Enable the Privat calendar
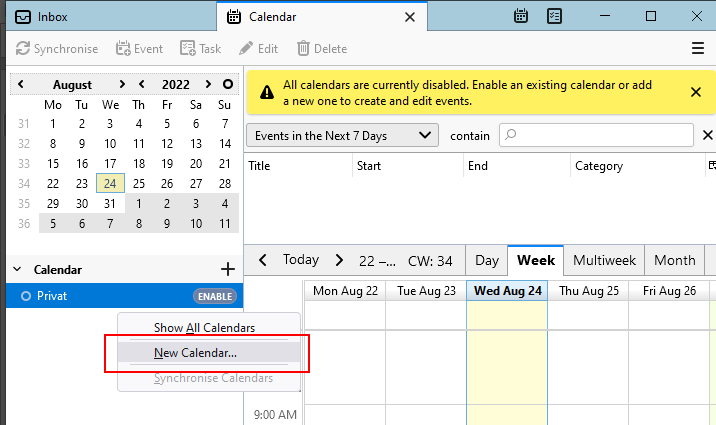Viewport: 716px width, 425px height. (x=214, y=296)
